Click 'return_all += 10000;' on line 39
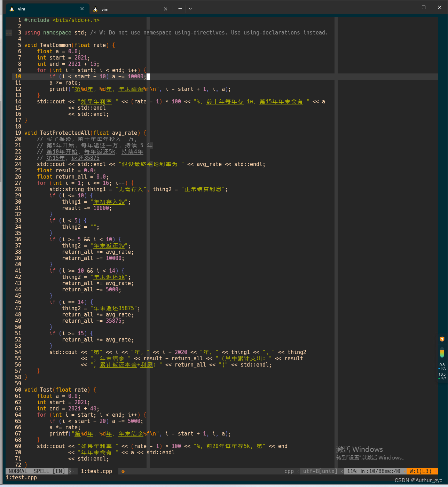The height and width of the screenshot is (487, 448). pyautogui.click(x=93, y=258)
